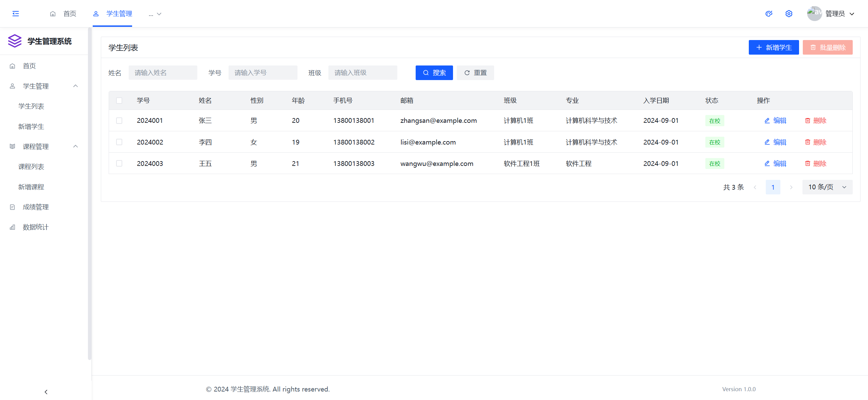Open the 10 条/页 page size dropdown
The height and width of the screenshot is (400, 868).
(x=827, y=187)
